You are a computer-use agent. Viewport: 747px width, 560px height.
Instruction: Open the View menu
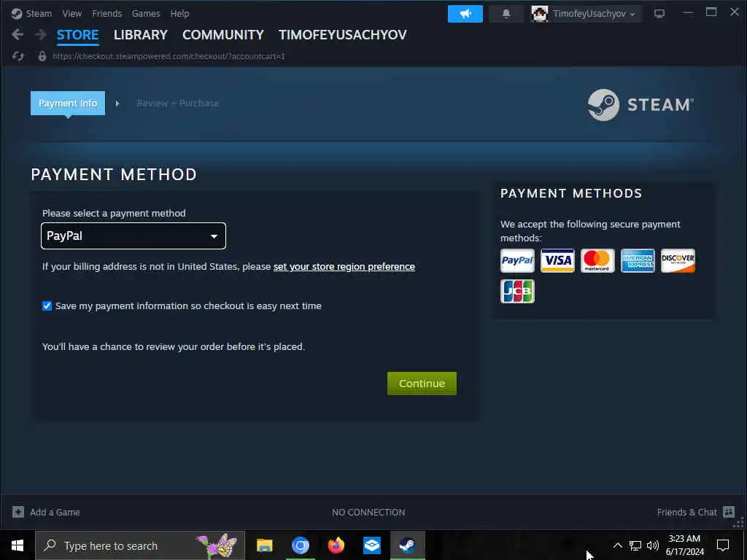[x=72, y=13]
